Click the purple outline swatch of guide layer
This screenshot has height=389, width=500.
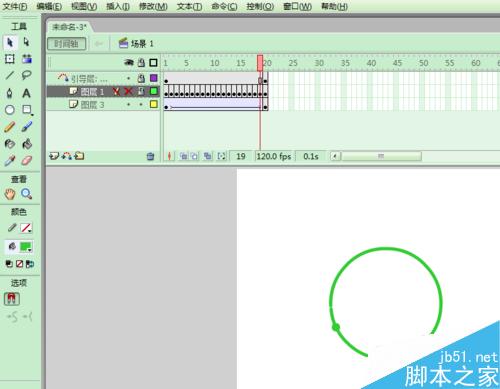(x=154, y=78)
